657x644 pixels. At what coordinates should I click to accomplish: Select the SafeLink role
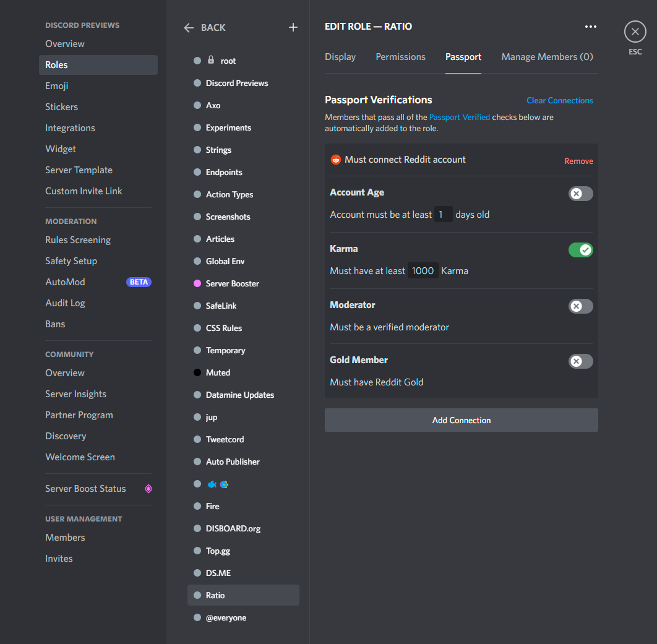pos(243,306)
